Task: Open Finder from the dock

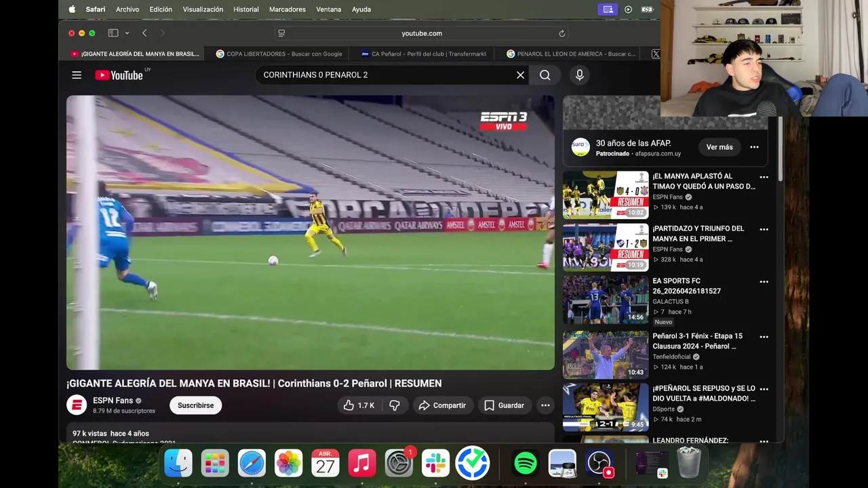Action: (178, 463)
